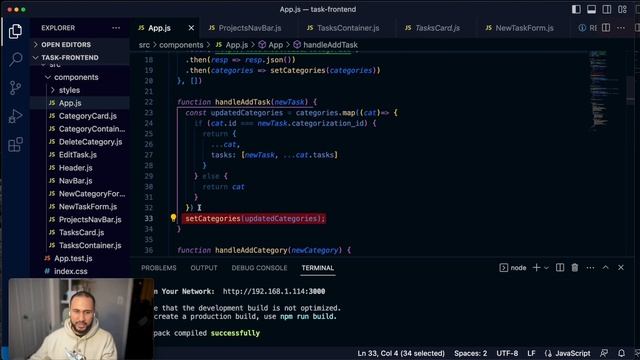Open Customize Layout icon in title bar
Viewport: 640px width, 360px height.
[622, 9]
